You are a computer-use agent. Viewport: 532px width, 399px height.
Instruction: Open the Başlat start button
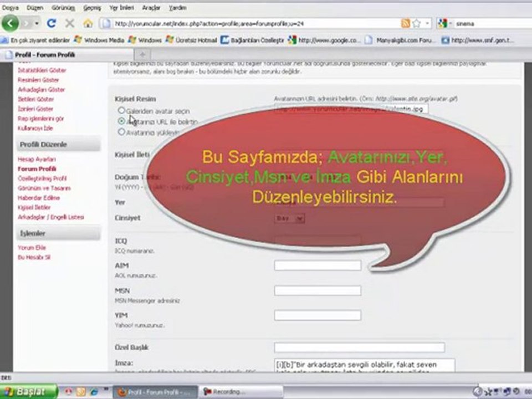click(28, 392)
